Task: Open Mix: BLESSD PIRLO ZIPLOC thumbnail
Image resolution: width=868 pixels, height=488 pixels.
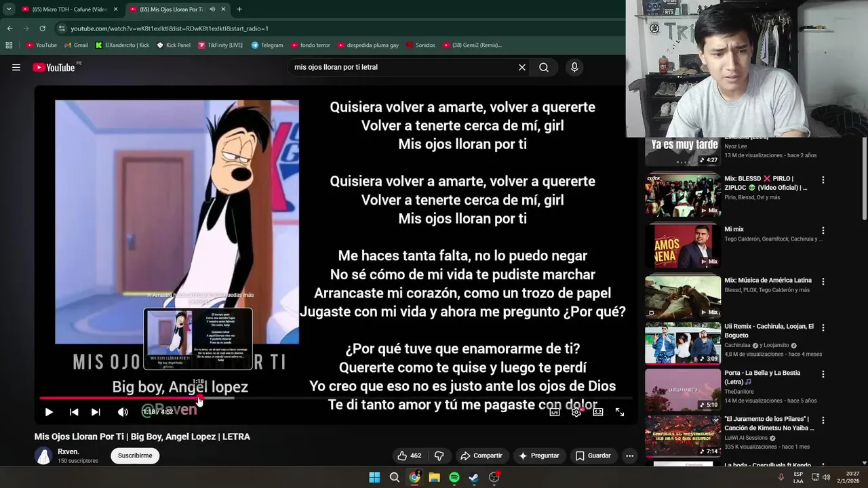Action: click(683, 195)
